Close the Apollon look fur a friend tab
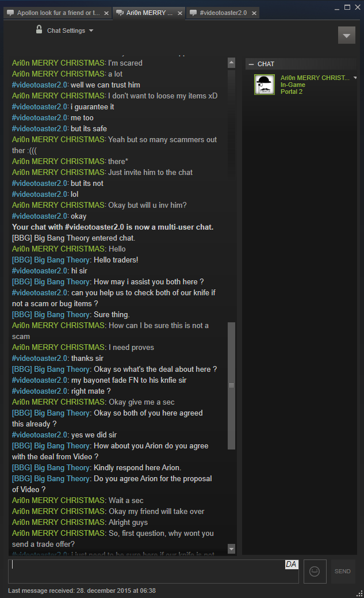Screen dimensions: 364x598 (106, 13)
